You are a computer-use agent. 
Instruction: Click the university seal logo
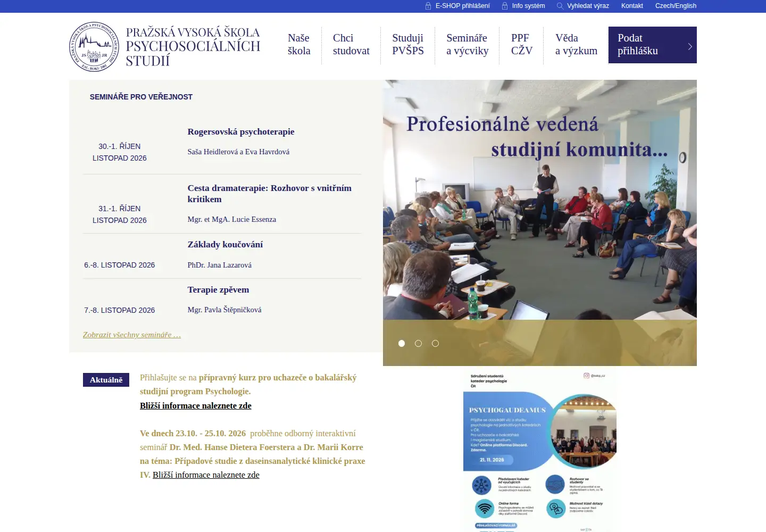click(x=94, y=47)
